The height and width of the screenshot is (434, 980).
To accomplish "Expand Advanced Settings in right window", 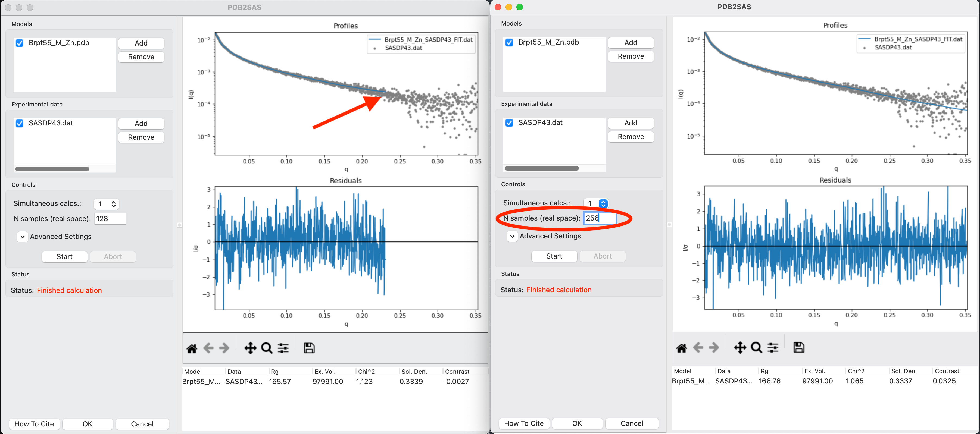I will (x=512, y=236).
